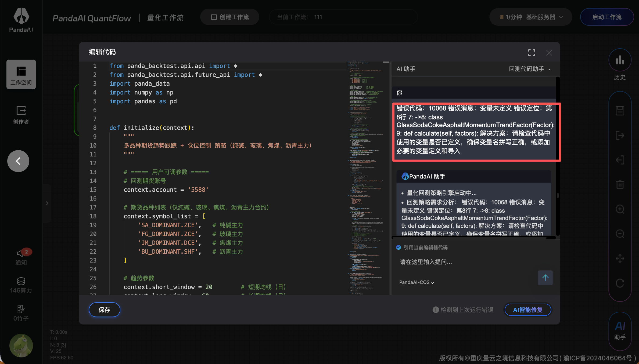Open the 回测代码助手 assistant dropdown
639x364 pixels.
(x=530, y=69)
